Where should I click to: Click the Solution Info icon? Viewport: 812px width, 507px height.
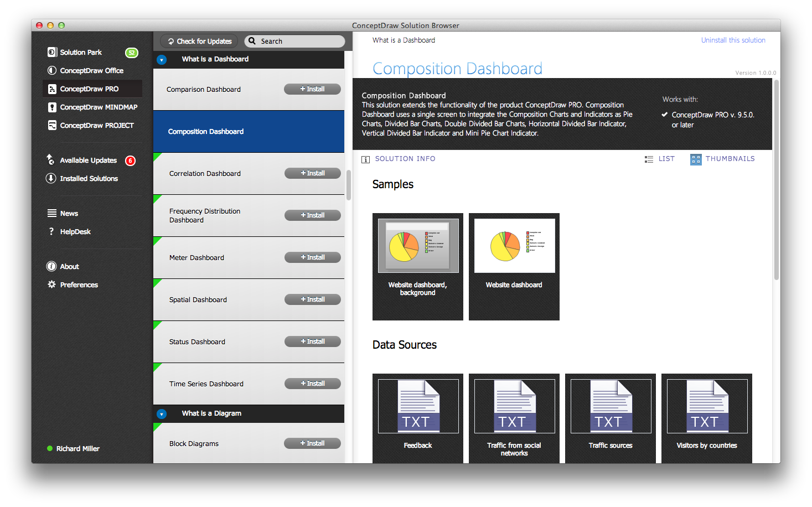pos(365,159)
